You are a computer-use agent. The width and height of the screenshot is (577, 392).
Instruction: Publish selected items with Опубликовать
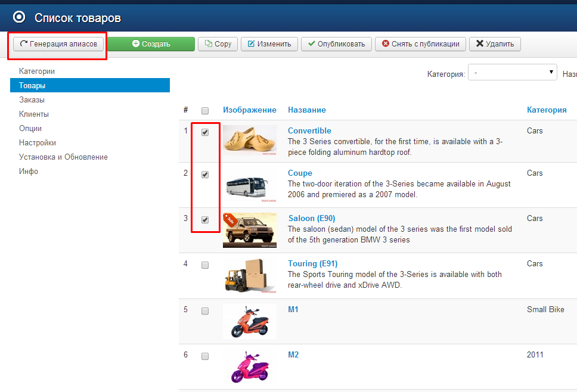[x=336, y=44]
